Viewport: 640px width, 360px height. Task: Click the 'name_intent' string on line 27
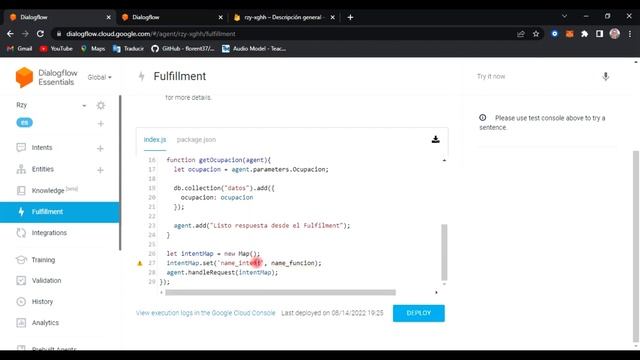tap(240, 263)
